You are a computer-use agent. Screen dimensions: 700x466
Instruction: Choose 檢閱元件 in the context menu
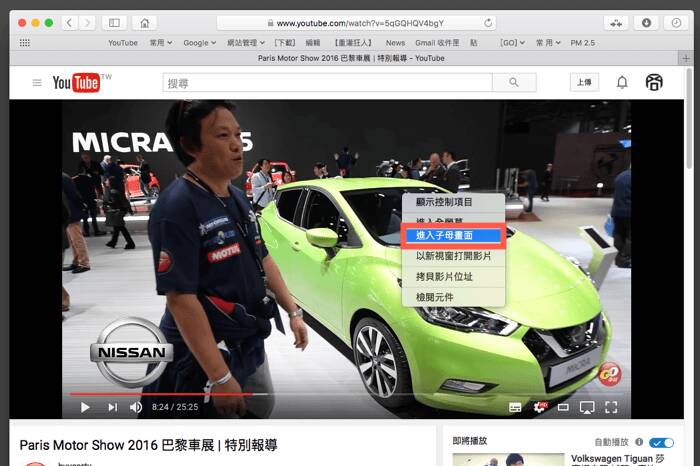click(x=453, y=297)
